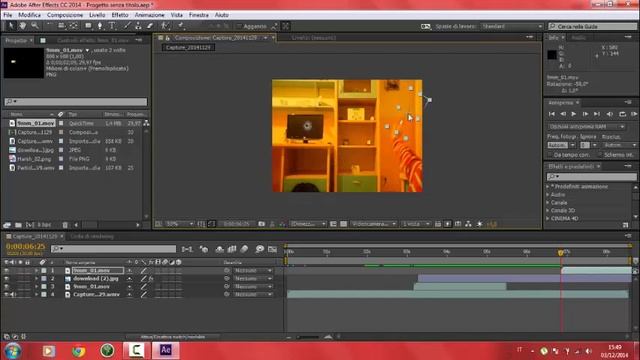Screen dimensions: 640x360
Task: Click the timeline layer search field
Action: coord(113,249)
